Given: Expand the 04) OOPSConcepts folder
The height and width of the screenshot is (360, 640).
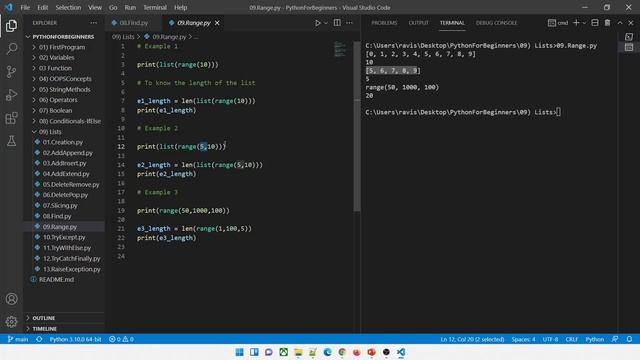Looking at the screenshot, I should [65, 79].
